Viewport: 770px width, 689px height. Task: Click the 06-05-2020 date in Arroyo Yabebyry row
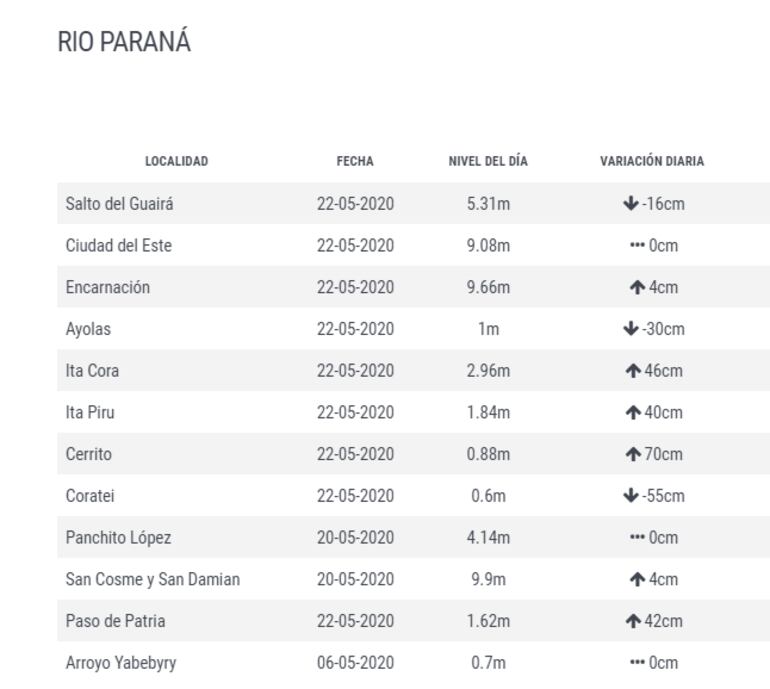[355, 663]
